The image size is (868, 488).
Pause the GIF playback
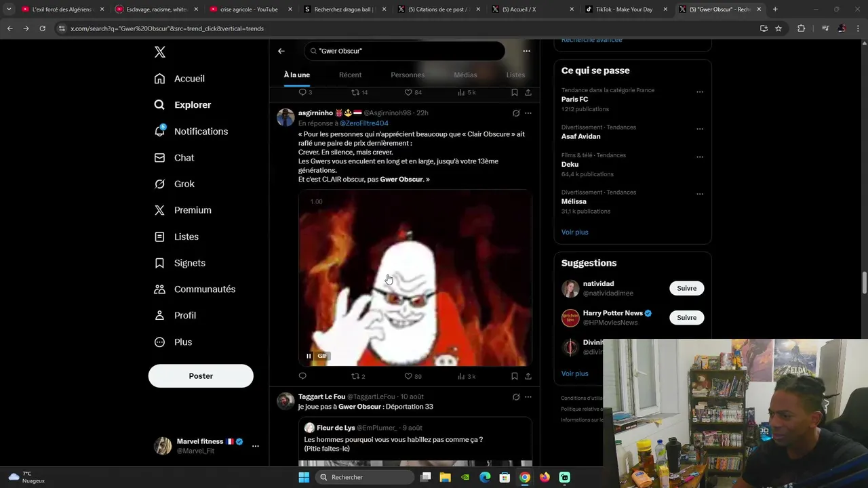point(309,356)
